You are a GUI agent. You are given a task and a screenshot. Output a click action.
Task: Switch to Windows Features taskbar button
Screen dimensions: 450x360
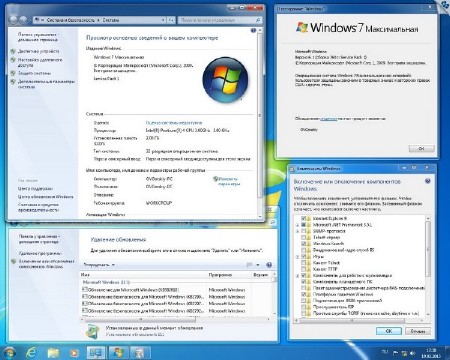coord(139,352)
